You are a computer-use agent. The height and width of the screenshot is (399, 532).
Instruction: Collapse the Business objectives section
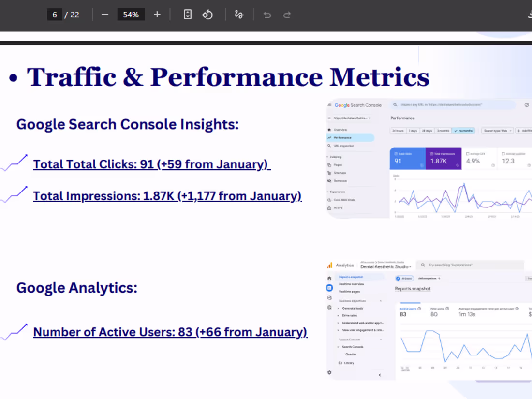tap(381, 301)
